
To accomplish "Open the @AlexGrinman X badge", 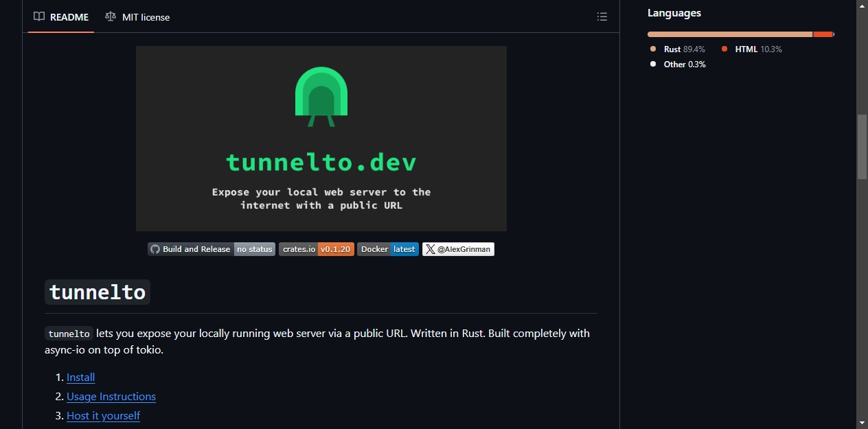I will (x=458, y=249).
